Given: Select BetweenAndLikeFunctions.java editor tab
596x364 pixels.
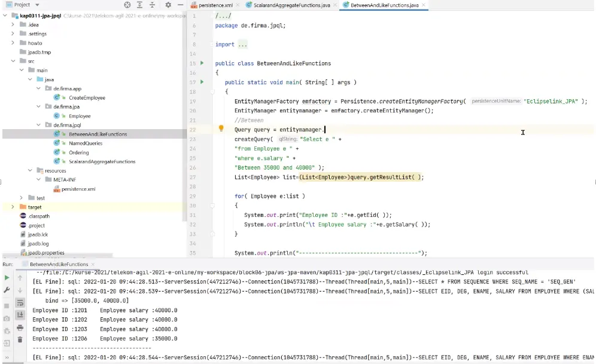Looking at the screenshot, I should (x=384, y=5).
